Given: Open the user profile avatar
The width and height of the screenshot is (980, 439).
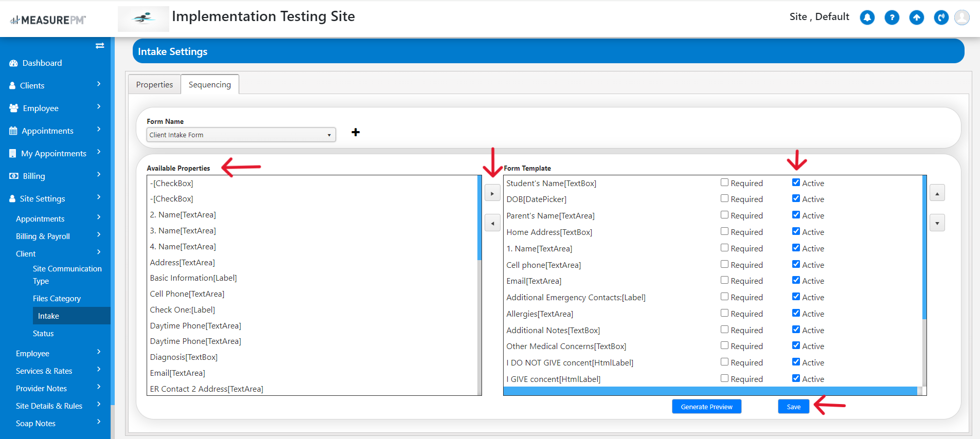Looking at the screenshot, I should pyautogui.click(x=962, y=17).
